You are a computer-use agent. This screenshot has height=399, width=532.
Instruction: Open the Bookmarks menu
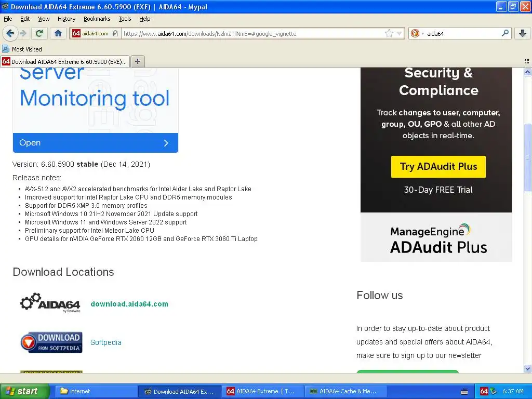[x=97, y=19]
